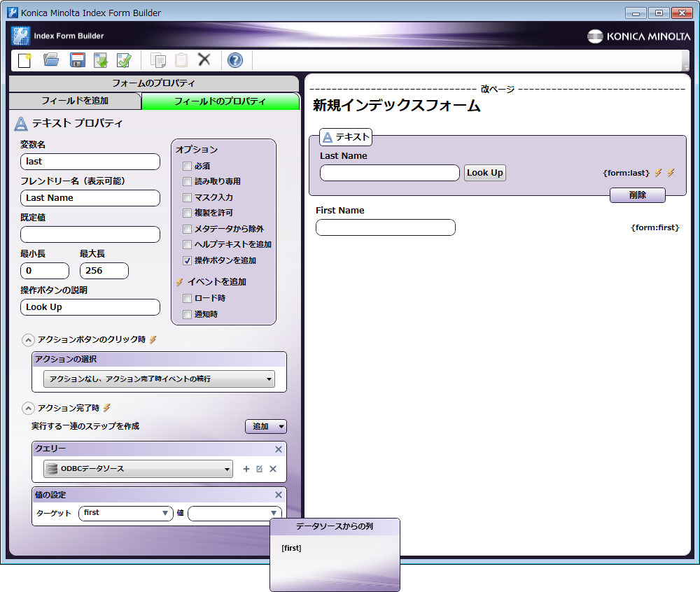Click the Last Name text box in preview
This screenshot has height=592, width=700.
(390, 173)
